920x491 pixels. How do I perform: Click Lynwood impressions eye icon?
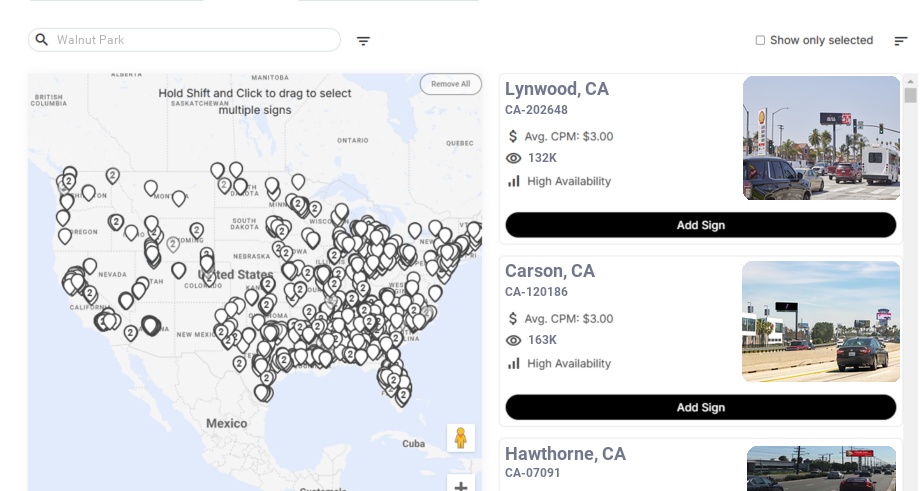pos(514,158)
